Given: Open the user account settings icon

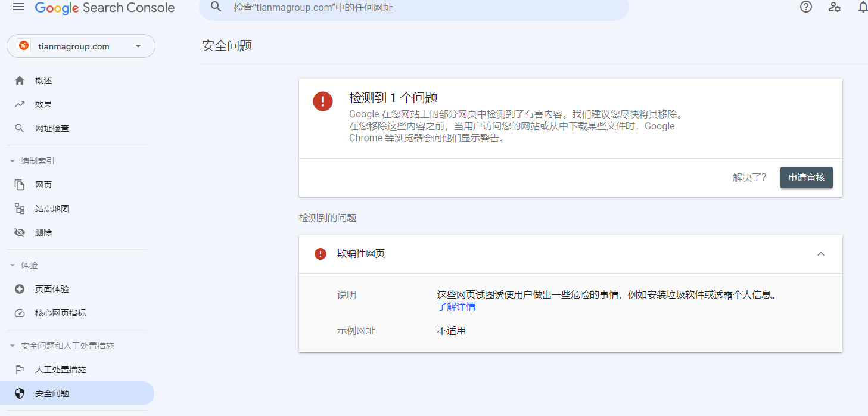Looking at the screenshot, I should (834, 7).
